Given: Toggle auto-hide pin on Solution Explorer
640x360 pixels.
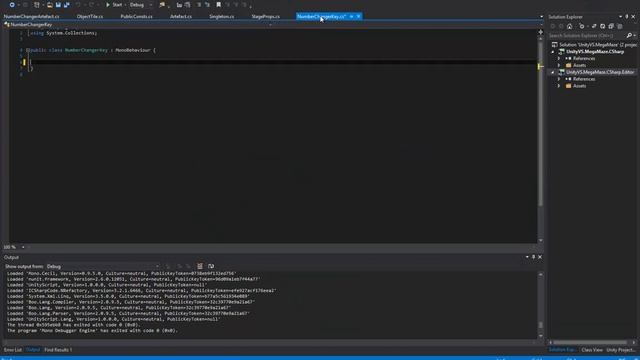Looking at the screenshot, I should [x=627, y=17].
